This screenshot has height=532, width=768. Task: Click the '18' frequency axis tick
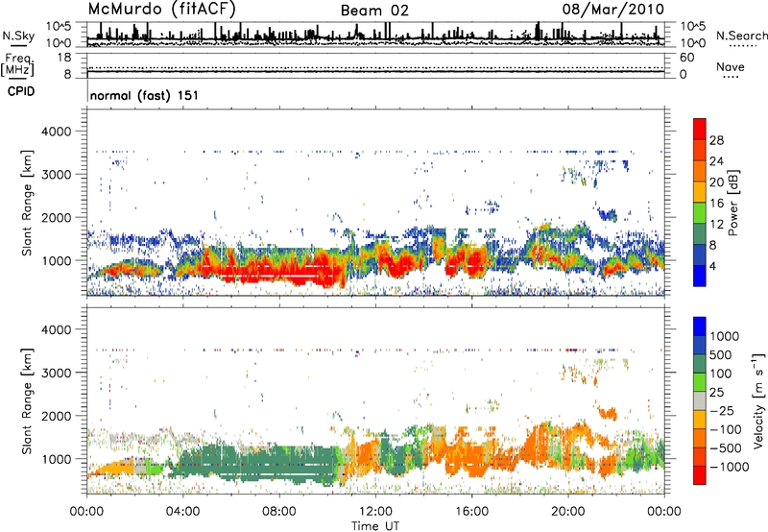pyautogui.click(x=64, y=58)
